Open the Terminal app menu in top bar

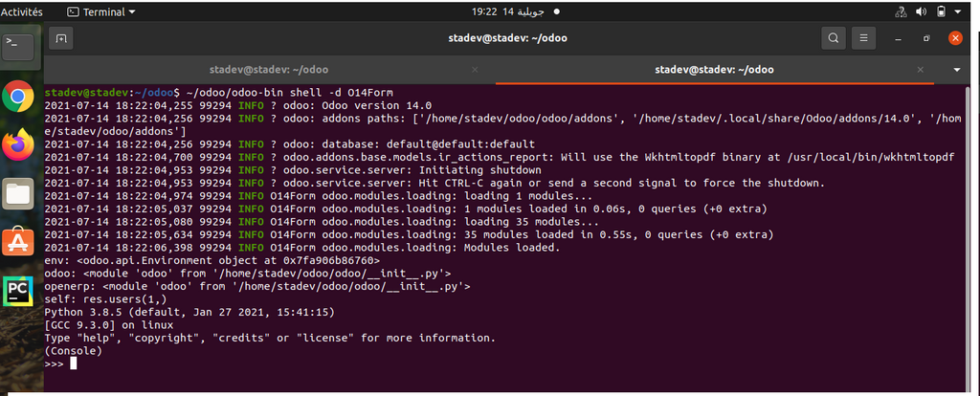point(101,11)
